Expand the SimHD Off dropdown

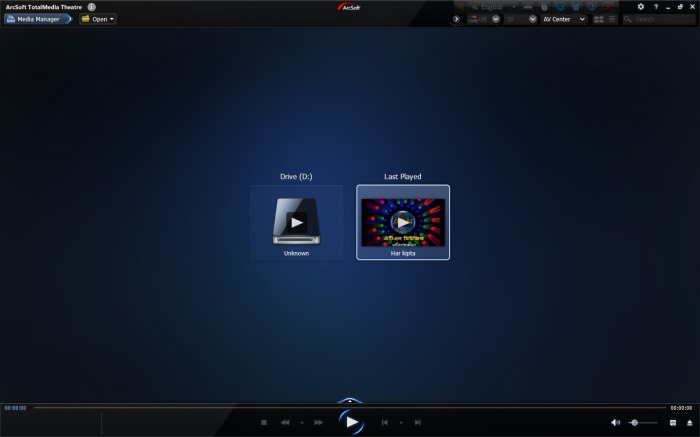496,19
